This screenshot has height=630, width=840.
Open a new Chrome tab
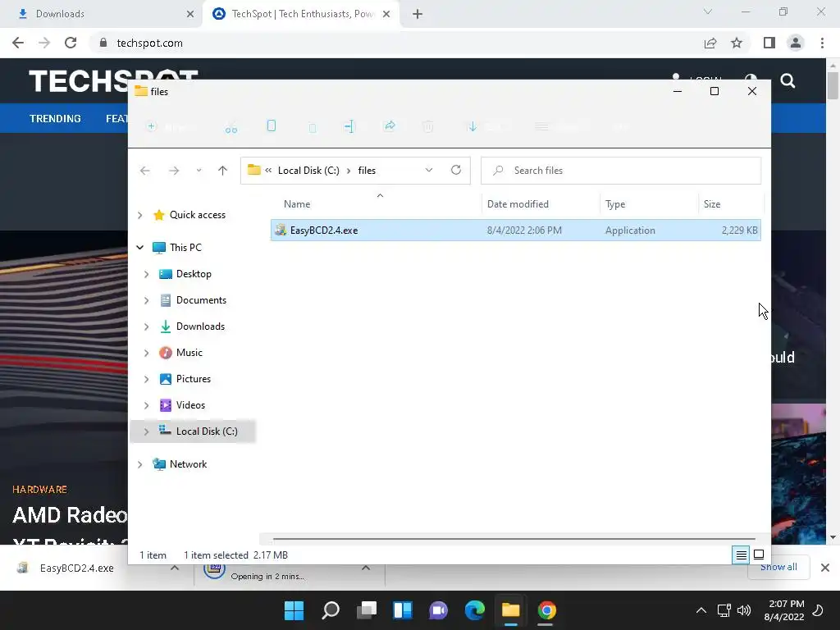point(418,15)
